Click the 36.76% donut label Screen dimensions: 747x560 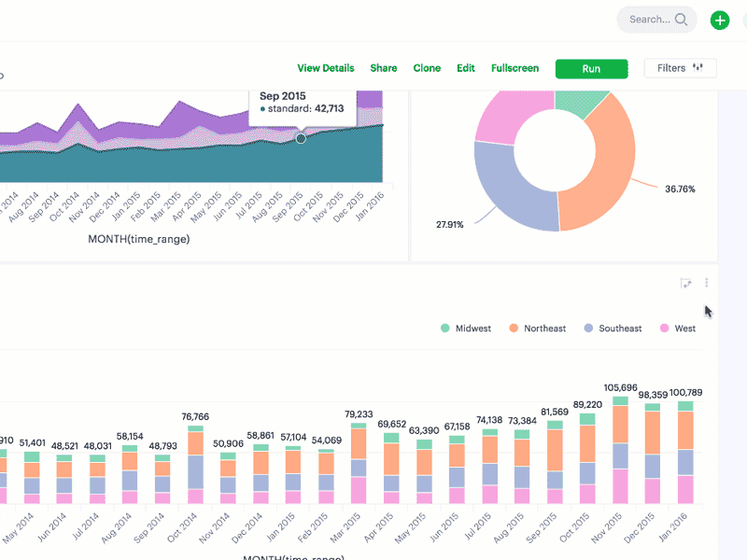680,189
